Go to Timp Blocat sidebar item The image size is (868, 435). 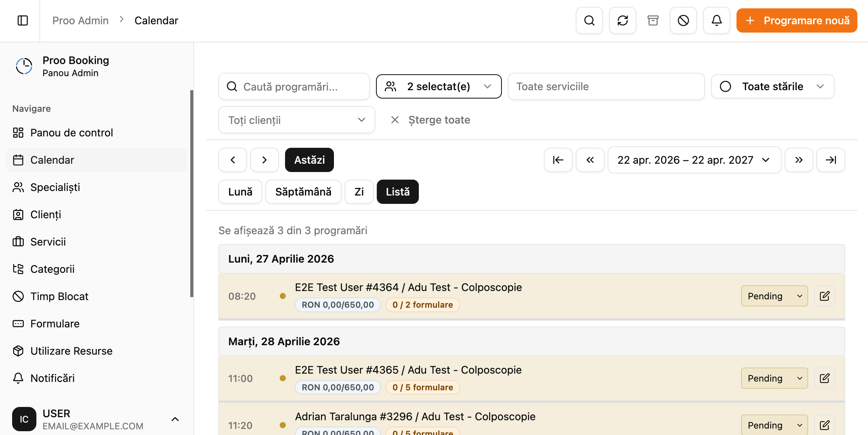(x=59, y=296)
